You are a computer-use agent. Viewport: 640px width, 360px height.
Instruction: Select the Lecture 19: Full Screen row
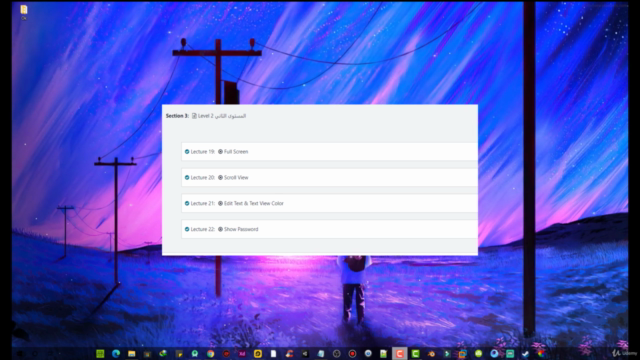tap(329, 151)
